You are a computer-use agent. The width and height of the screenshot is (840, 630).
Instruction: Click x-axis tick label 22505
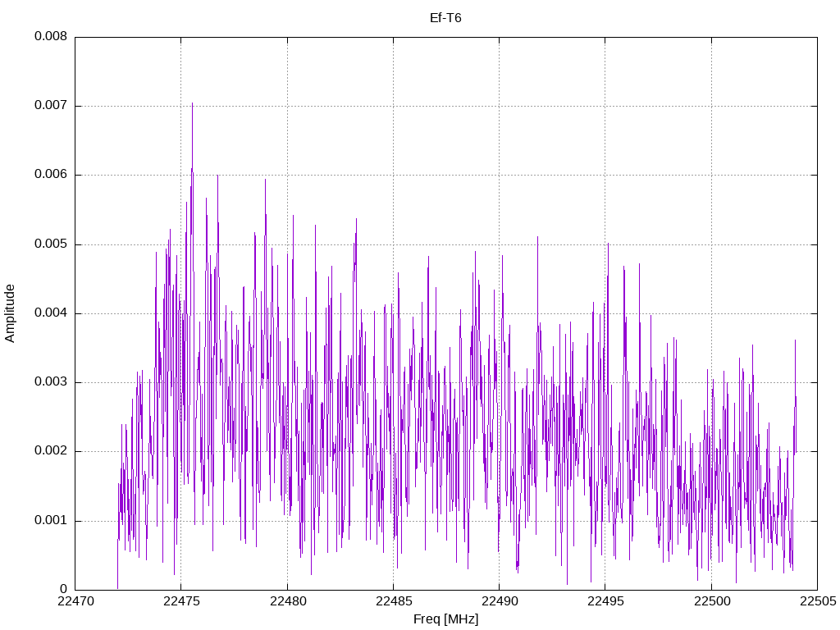point(818,601)
